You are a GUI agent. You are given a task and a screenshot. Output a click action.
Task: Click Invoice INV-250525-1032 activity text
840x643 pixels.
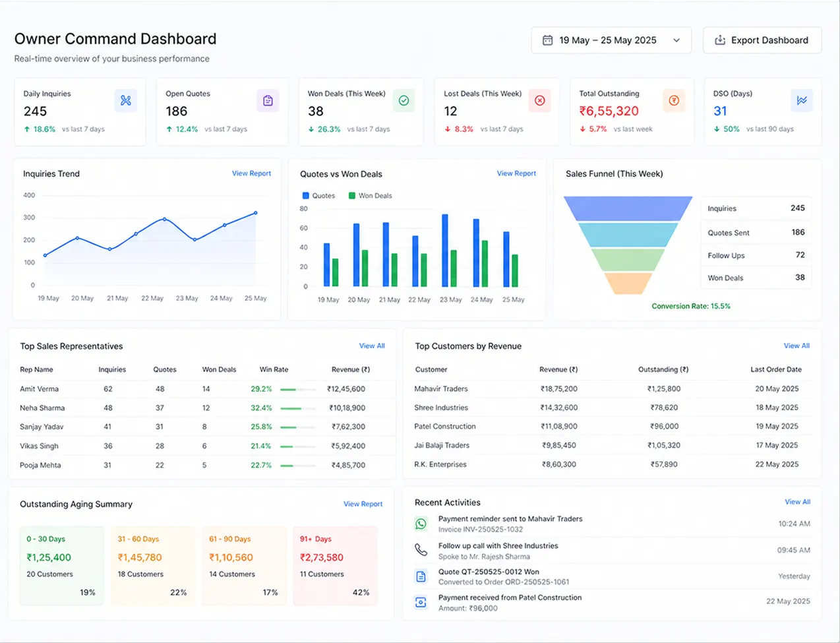[x=481, y=530]
